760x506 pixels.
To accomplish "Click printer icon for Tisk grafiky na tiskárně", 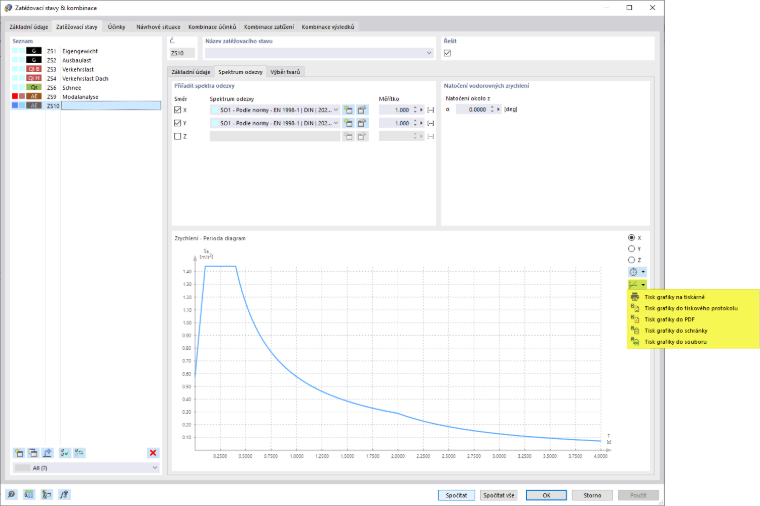I will 635,297.
